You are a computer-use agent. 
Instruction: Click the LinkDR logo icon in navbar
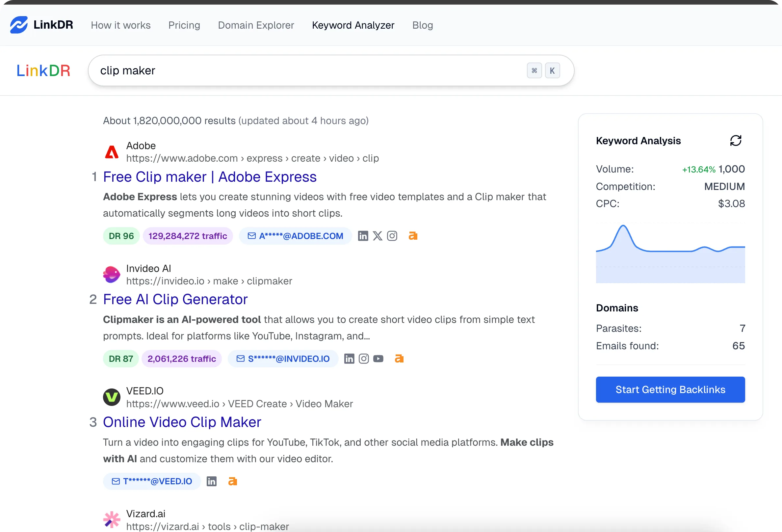pos(19,25)
